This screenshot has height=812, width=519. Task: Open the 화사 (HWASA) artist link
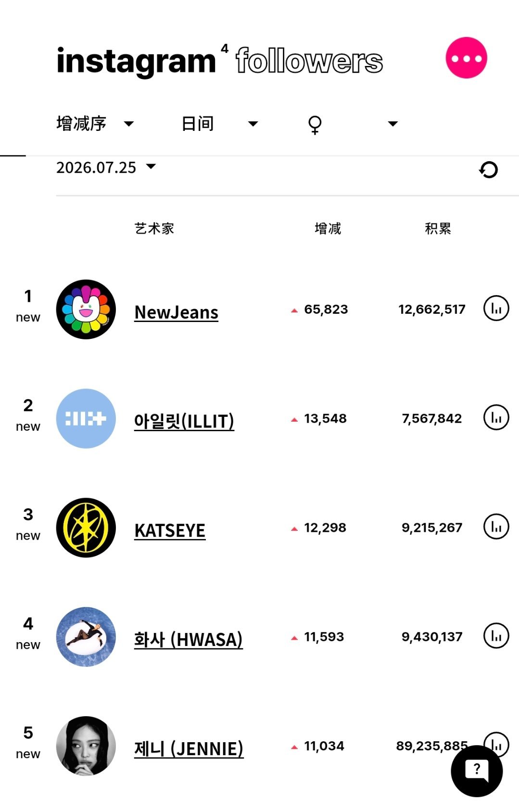(x=188, y=640)
